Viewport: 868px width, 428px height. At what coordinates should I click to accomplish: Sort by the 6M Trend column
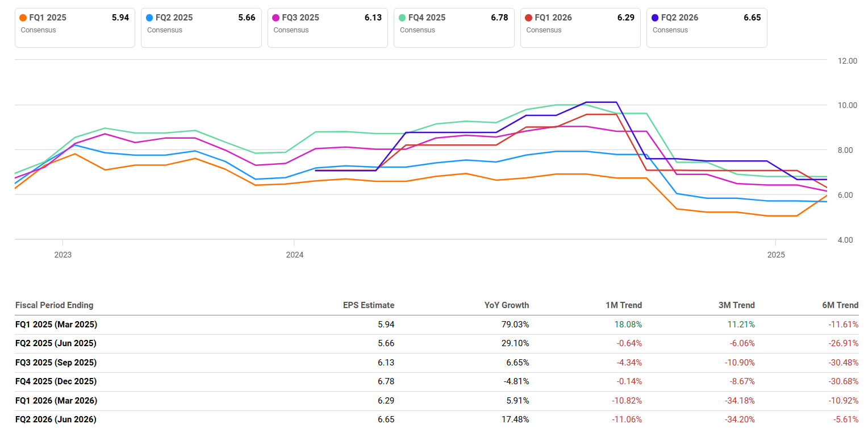click(x=840, y=305)
